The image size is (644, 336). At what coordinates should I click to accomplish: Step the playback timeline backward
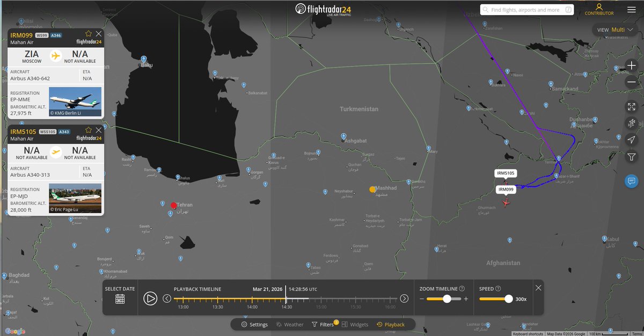pos(167,298)
